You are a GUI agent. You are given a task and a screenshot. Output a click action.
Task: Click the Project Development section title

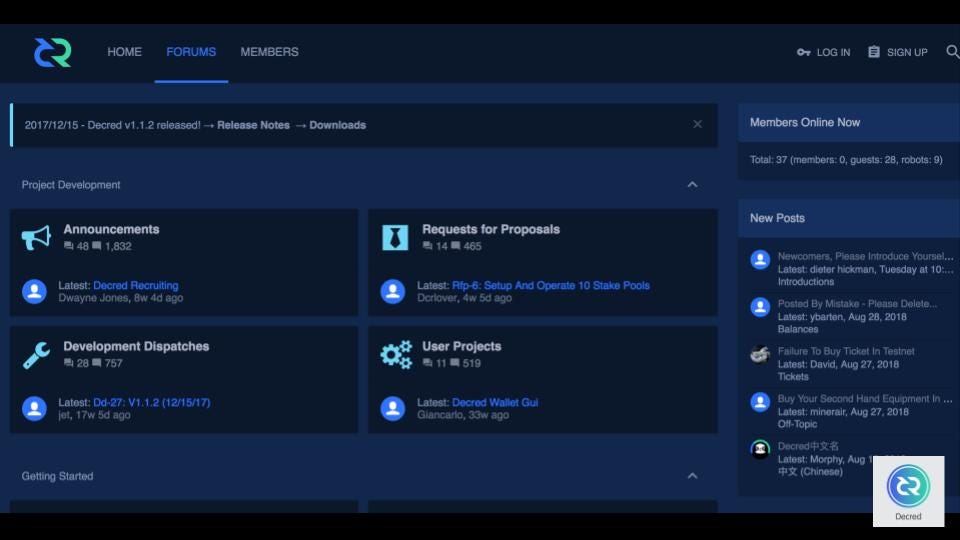71,185
